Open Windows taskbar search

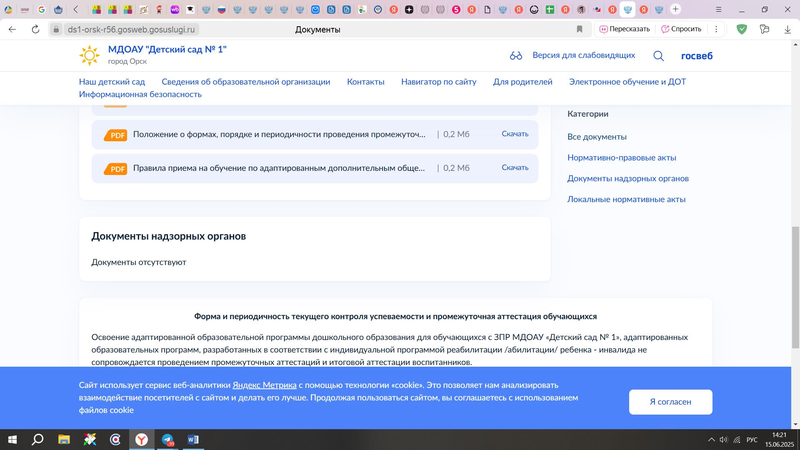[x=38, y=440]
